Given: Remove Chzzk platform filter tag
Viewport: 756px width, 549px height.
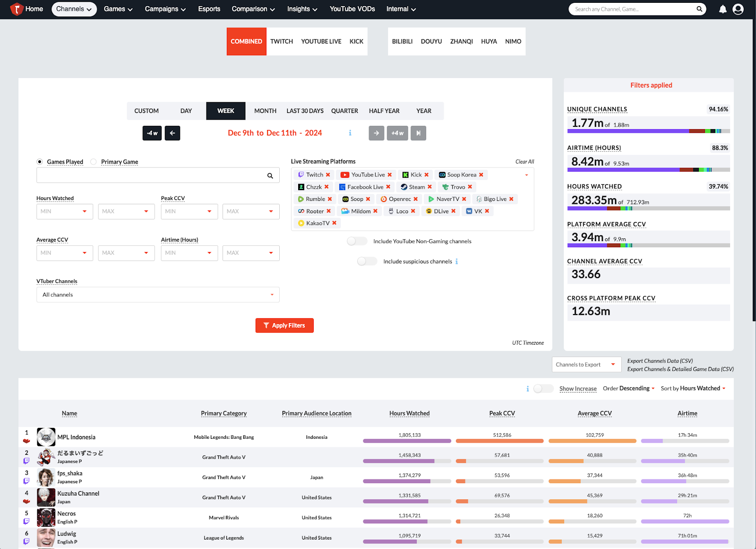Looking at the screenshot, I should [326, 187].
